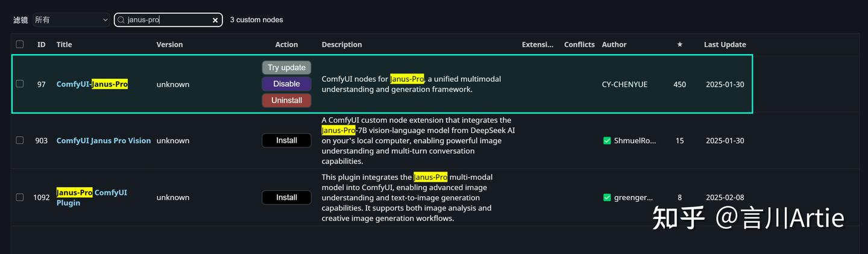Toggle the select-all header checkbox
Viewport: 868px width, 254px height.
pos(20,45)
